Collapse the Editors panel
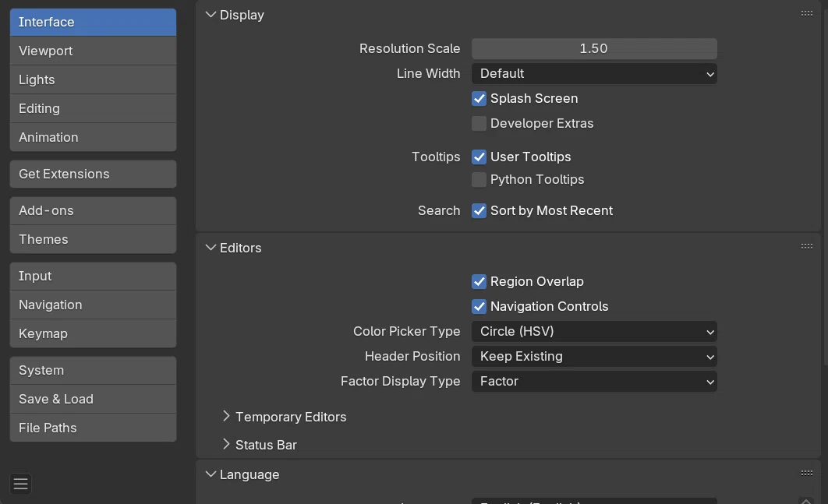This screenshot has height=504, width=828. tap(211, 248)
